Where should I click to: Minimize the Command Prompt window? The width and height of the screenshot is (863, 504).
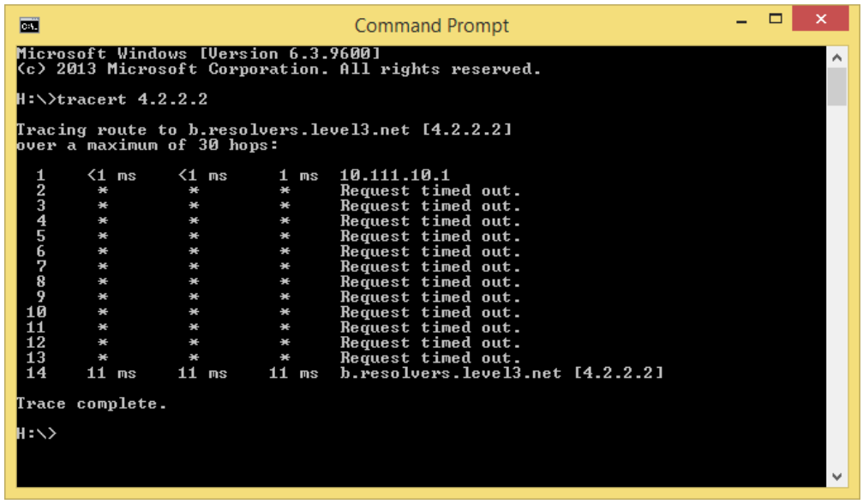pos(741,21)
